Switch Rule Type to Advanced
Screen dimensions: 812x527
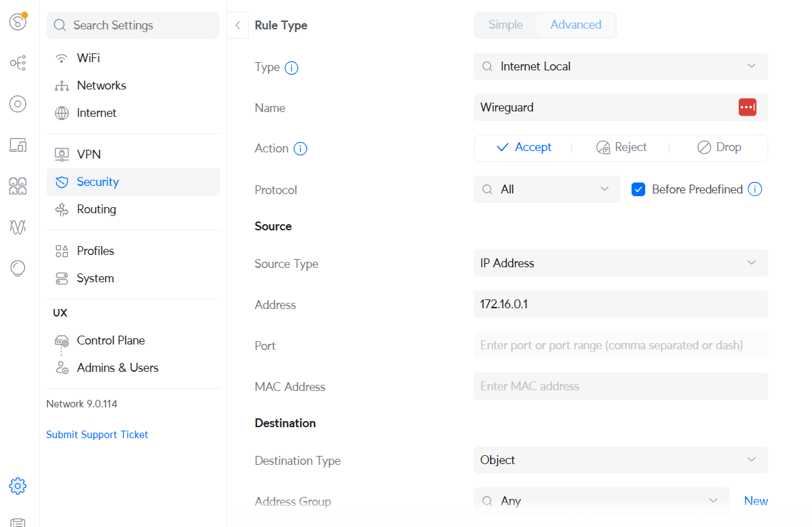click(576, 25)
